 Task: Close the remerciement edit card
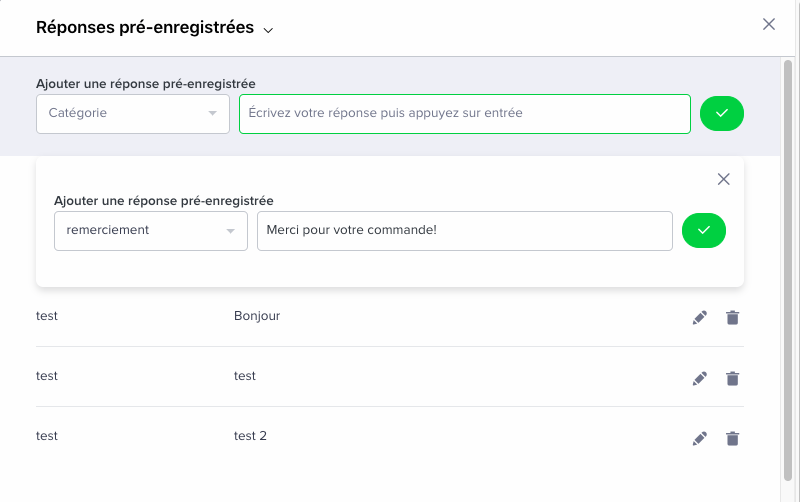click(x=723, y=179)
